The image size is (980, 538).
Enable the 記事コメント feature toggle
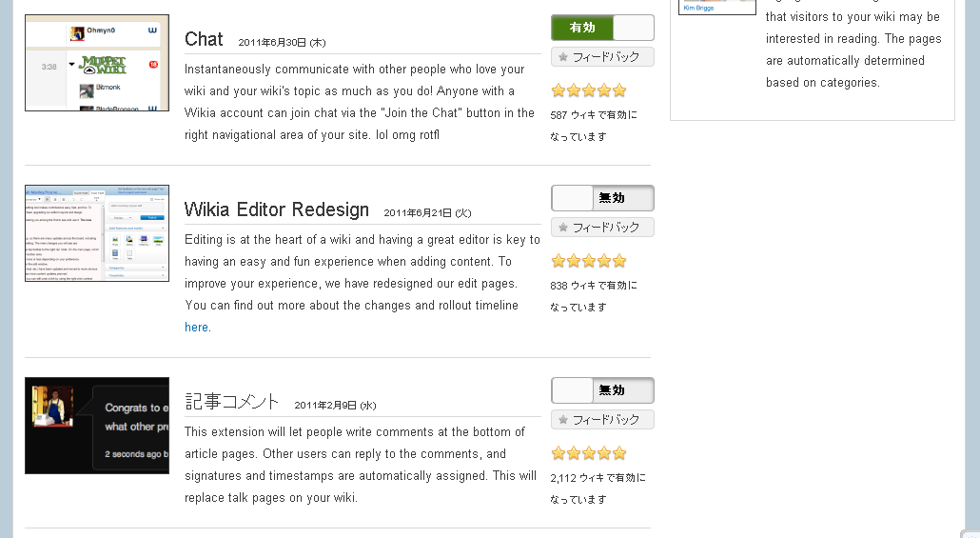pyautogui.click(x=602, y=390)
